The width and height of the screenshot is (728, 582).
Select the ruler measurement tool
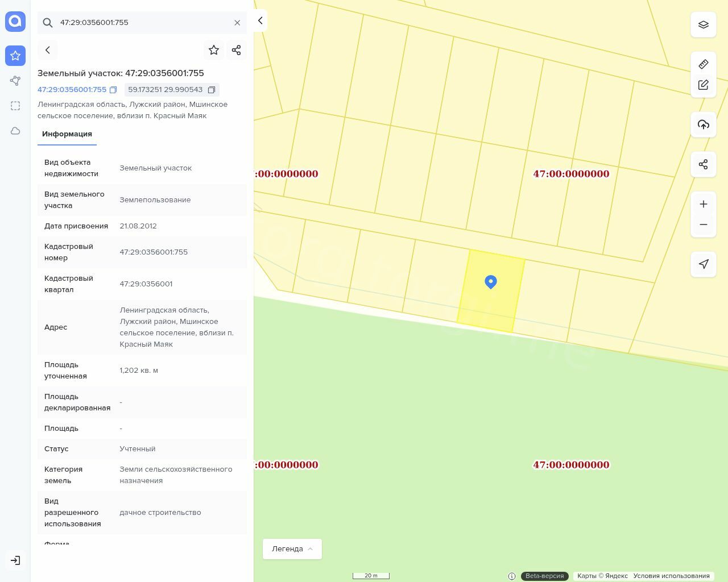[704, 64]
